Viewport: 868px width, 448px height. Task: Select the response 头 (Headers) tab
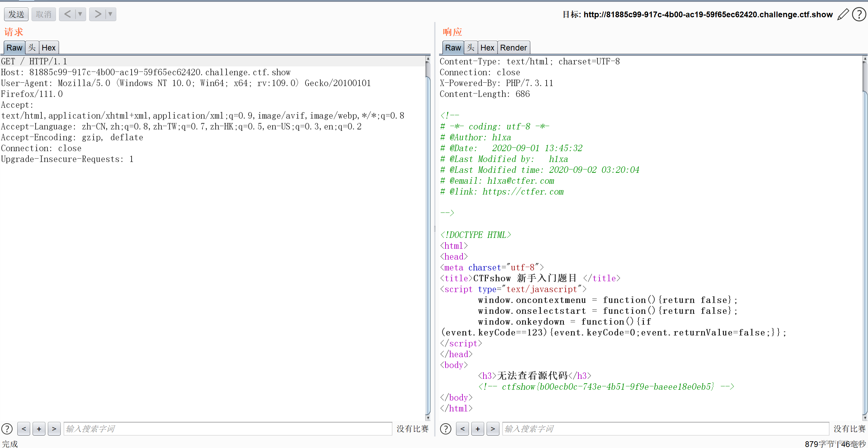coord(471,48)
